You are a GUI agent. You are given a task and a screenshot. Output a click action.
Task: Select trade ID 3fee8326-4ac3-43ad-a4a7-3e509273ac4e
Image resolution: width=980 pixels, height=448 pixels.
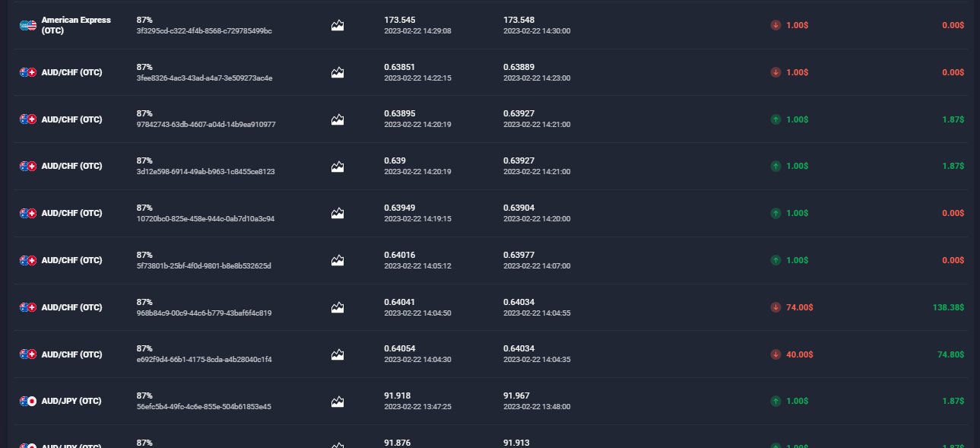coord(205,78)
